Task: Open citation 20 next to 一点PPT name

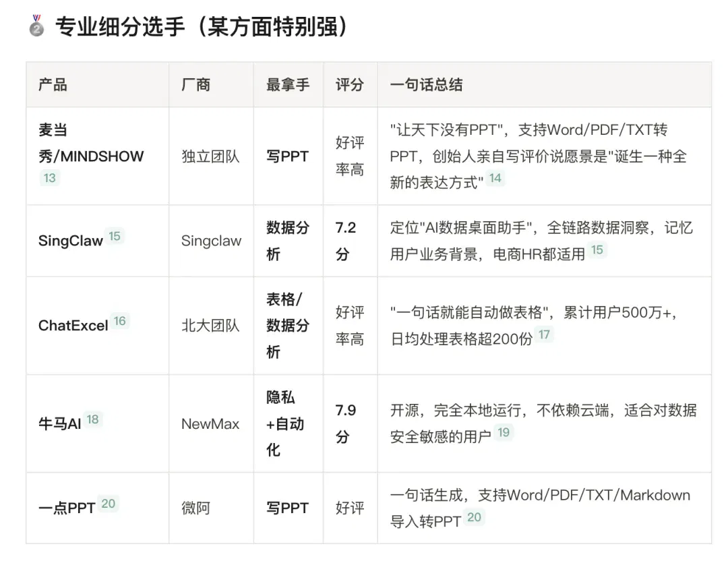Action: point(108,504)
